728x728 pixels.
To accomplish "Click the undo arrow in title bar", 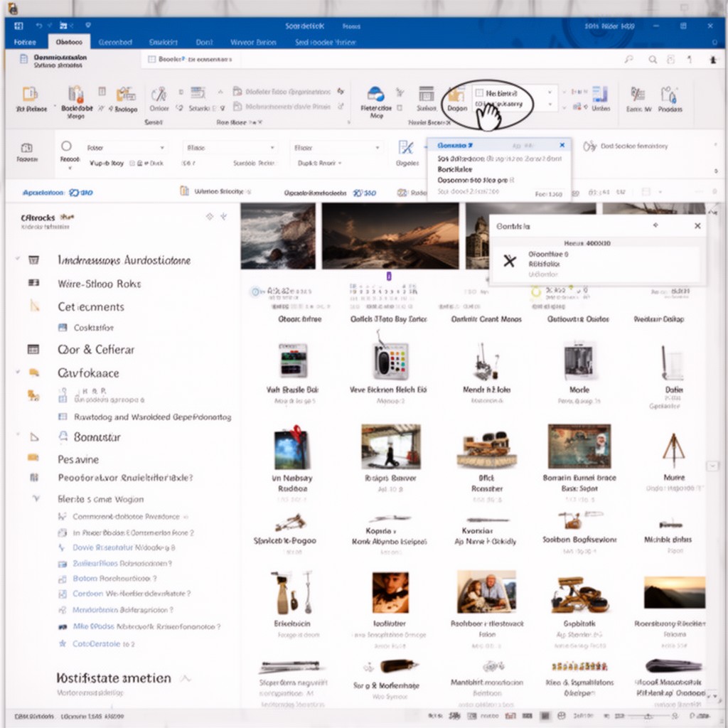I will (39, 26).
